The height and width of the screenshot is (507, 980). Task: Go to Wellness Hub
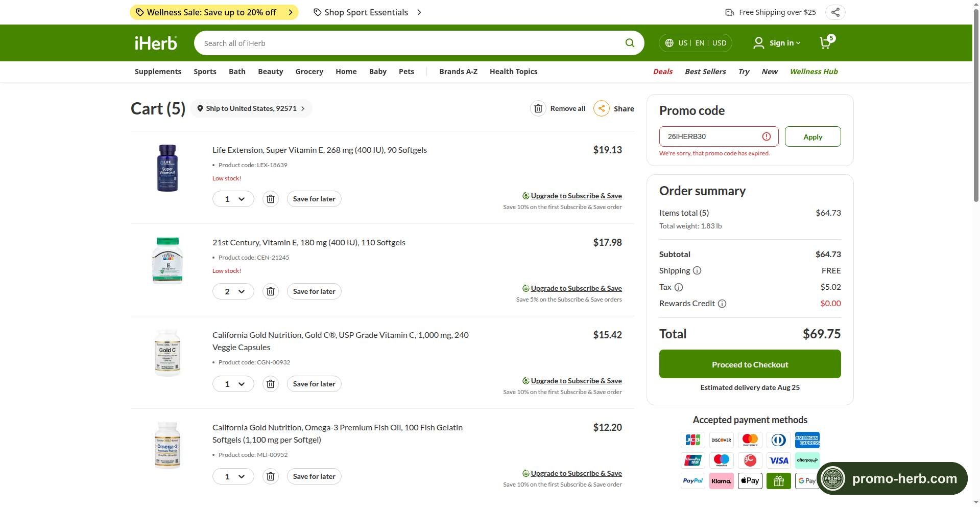(x=814, y=72)
